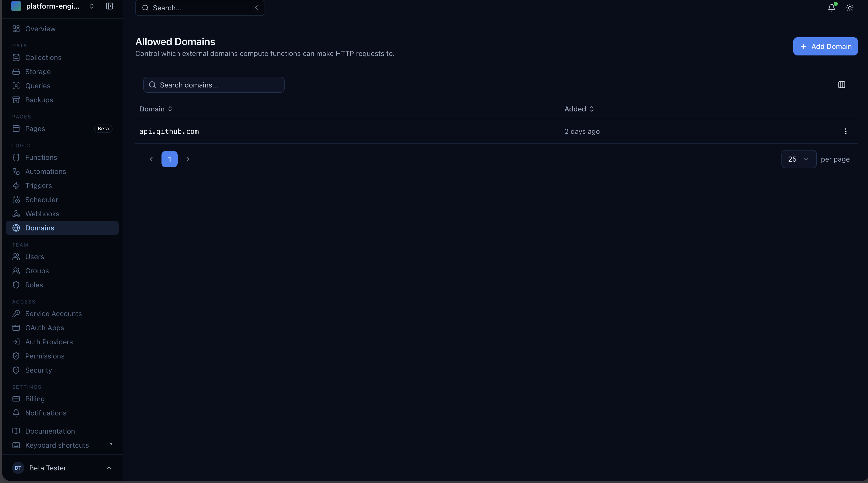Screen dimensions: 868x483
Task: Open the 25 per page dropdown
Action: (799, 159)
